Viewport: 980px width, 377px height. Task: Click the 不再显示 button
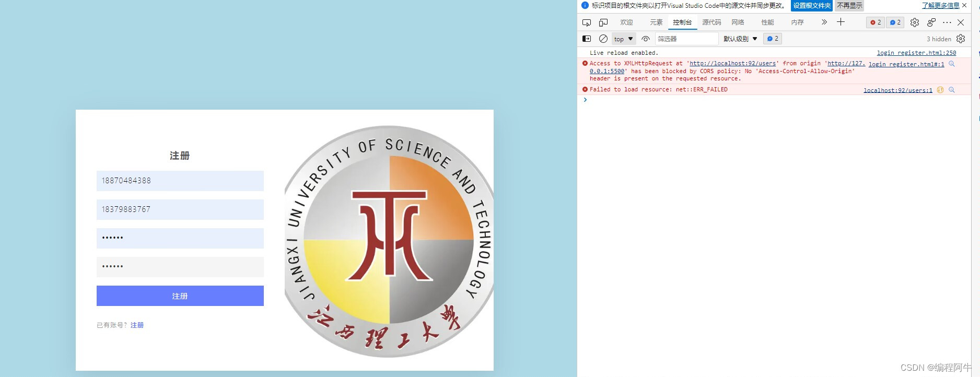[x=849, y=5]
